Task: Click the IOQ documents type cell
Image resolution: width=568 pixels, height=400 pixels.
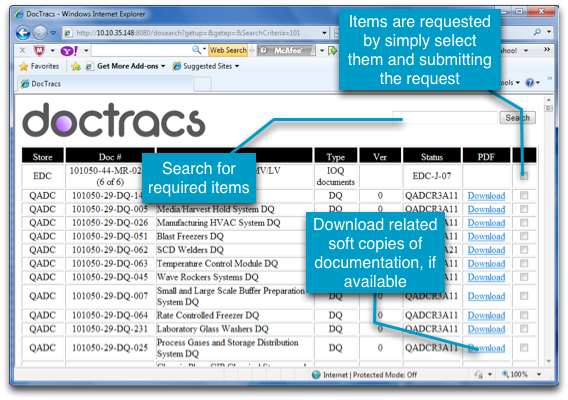Action: coord(335,176)
